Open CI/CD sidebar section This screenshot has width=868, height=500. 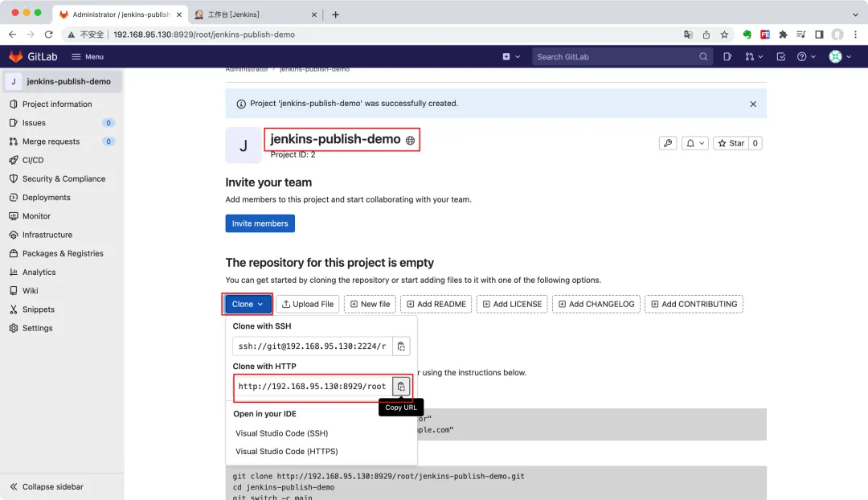62,160
